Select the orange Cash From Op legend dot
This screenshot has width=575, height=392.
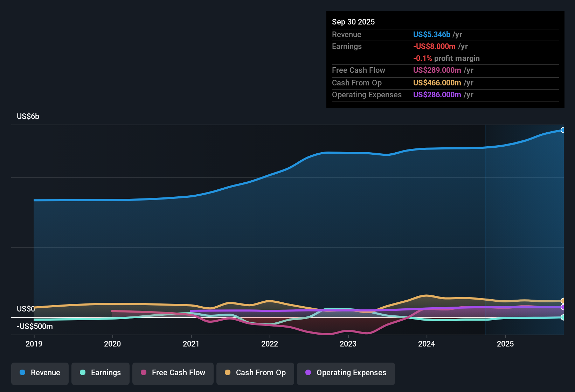[228, 372]
